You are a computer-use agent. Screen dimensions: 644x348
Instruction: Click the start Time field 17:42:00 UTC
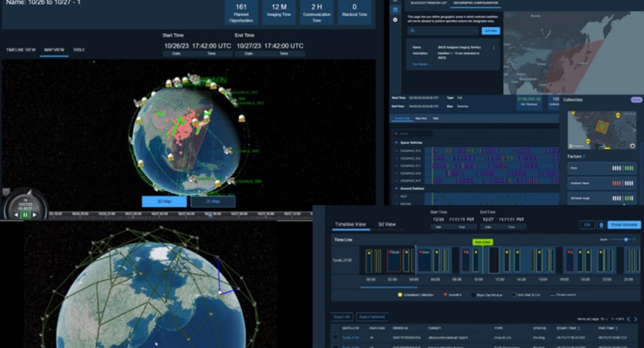212,46
